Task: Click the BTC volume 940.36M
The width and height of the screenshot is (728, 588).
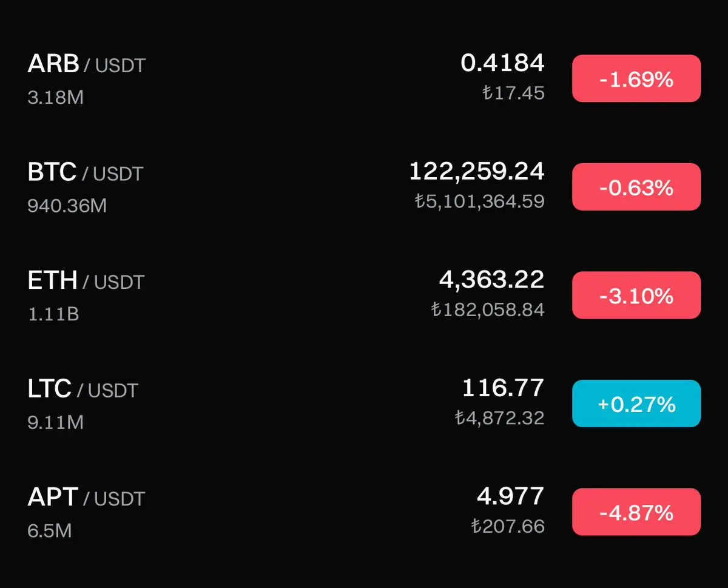Action: (67, 206)
